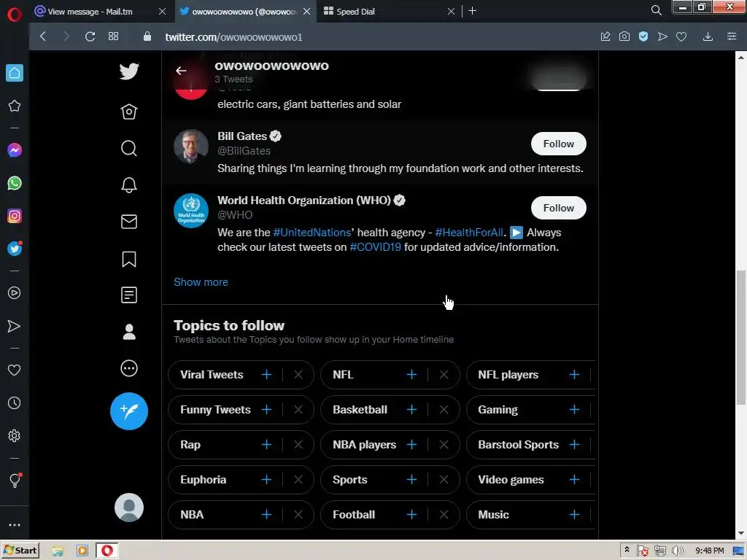Open the Twitter Home house icon
This screenshot has width=747, height=560.
(x=129, y=112)
